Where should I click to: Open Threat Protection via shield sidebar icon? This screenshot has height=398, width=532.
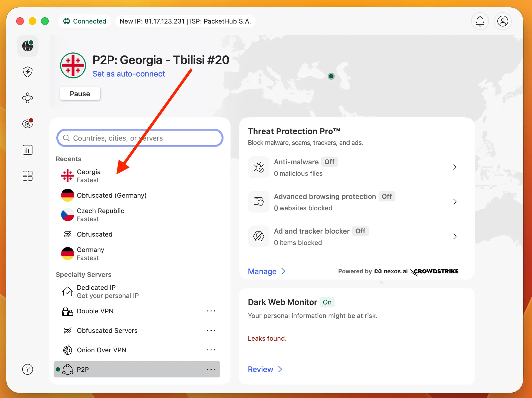click(x=27, y=72)
